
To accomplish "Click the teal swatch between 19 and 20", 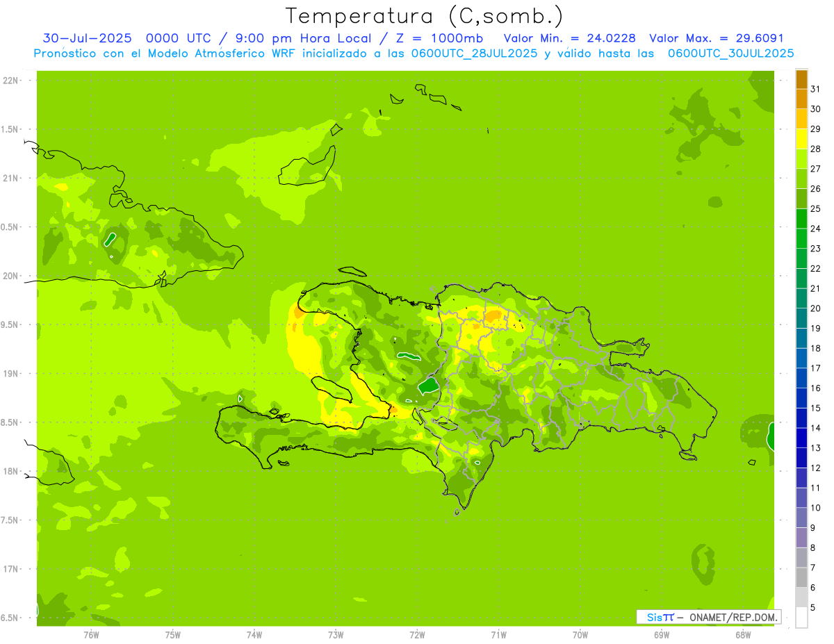I will (x=801, y=318).
